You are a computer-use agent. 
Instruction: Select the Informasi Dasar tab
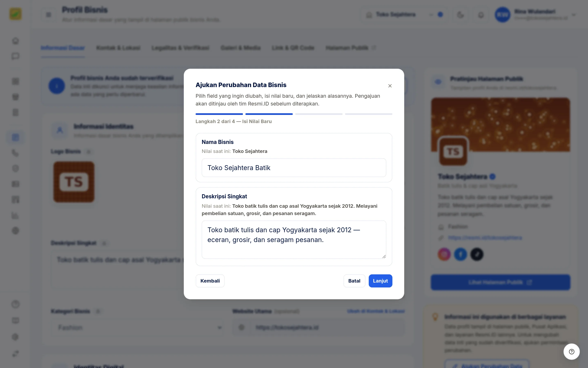(63, 48)
